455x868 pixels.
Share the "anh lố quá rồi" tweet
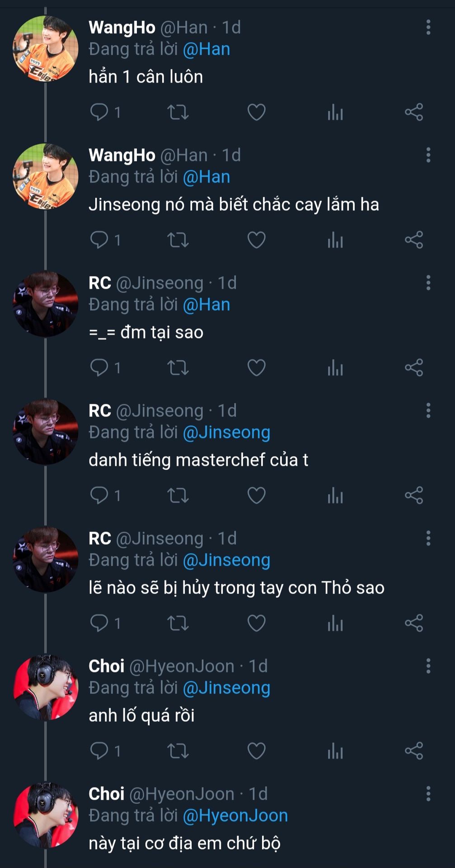pyautogui.click(x=414, y=751)
